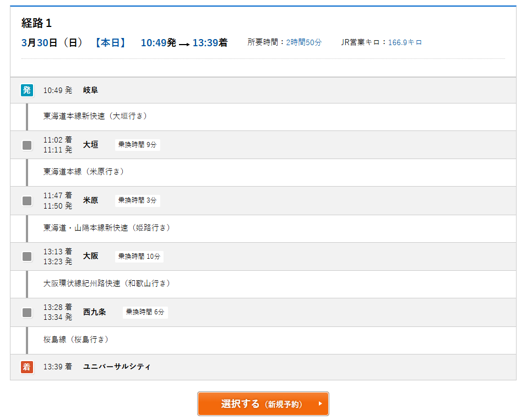Screen dimensions: 532x420
Task: Select the 経路１ heading
Action: tap(36, 23)
